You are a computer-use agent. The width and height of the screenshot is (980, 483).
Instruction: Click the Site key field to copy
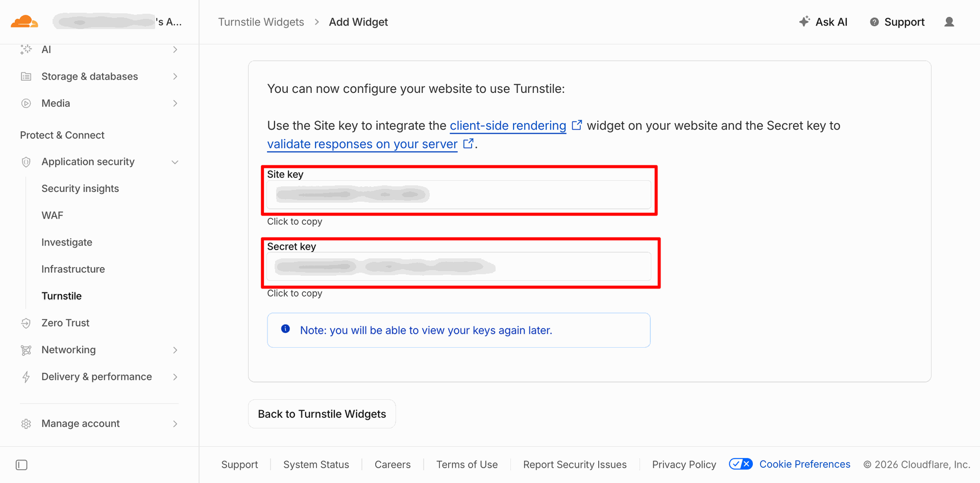pos(459,195)
